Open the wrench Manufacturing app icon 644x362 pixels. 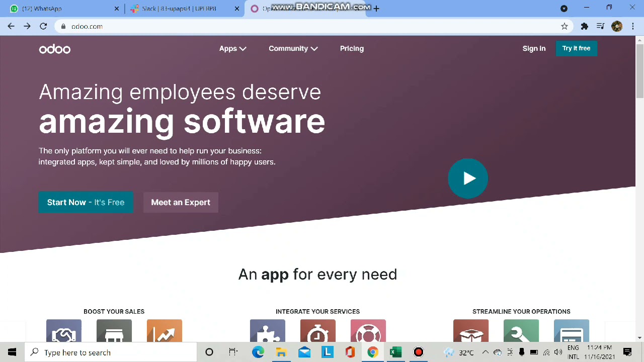click(521, 331)
